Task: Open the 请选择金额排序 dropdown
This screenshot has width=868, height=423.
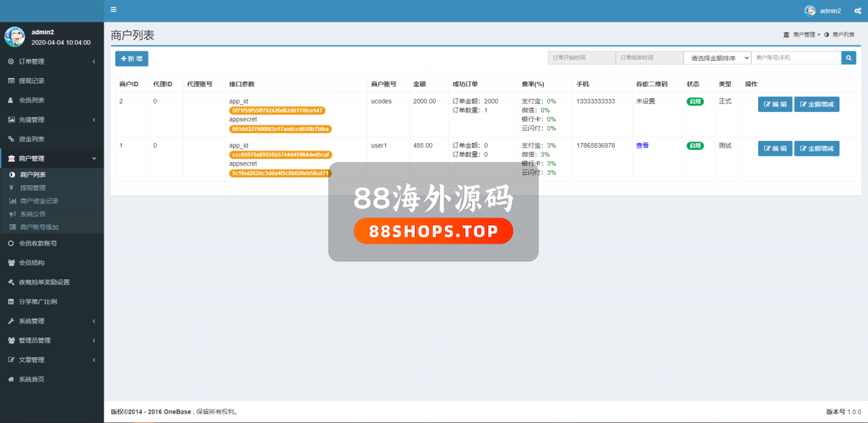Action: [x=717, y=58]
